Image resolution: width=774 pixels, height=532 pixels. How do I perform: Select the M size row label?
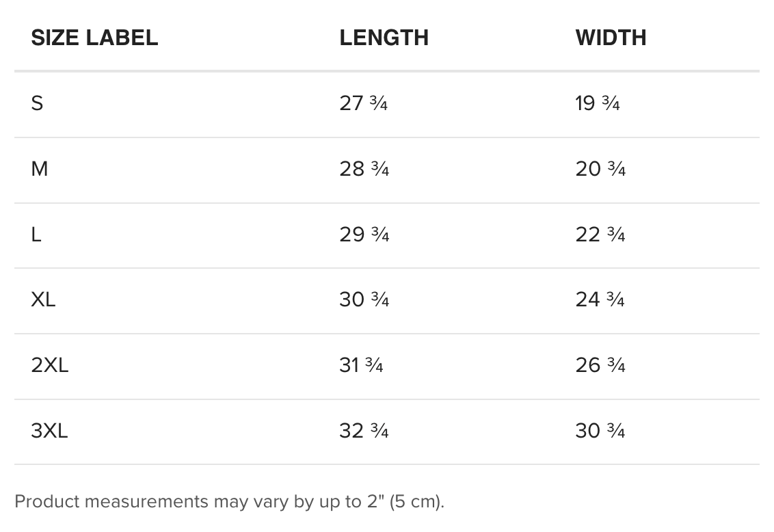pyautogui.click(x=40, y=169)
